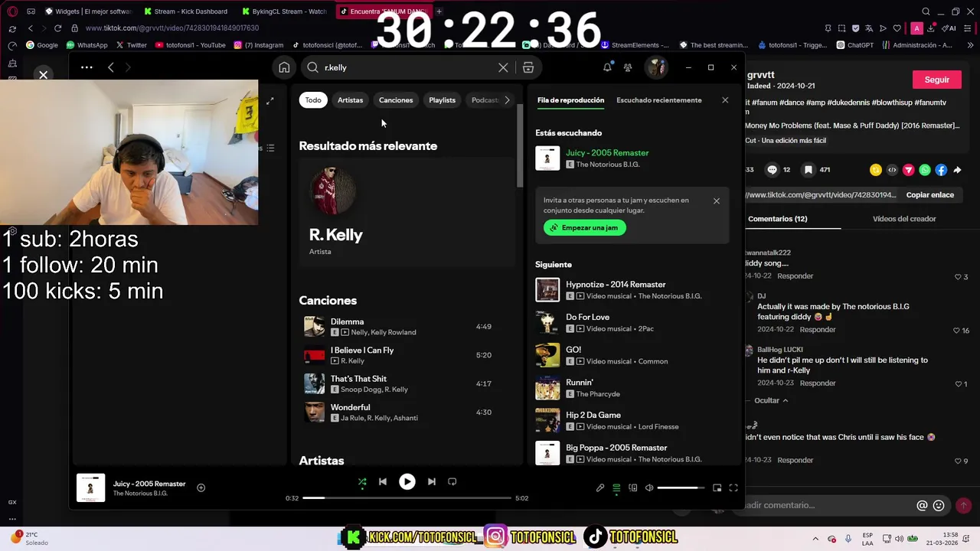Toggle the playback queue panel
This screenshot has width=980, height=551.
pyautogui.click(x=616, y=487)
